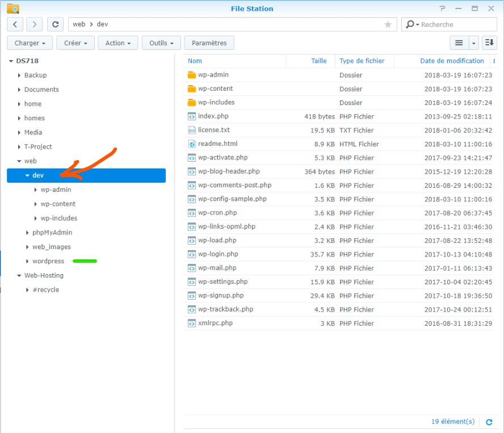Add current path to favorites star
The image size is (504, 433).
(x=388, y=24)
